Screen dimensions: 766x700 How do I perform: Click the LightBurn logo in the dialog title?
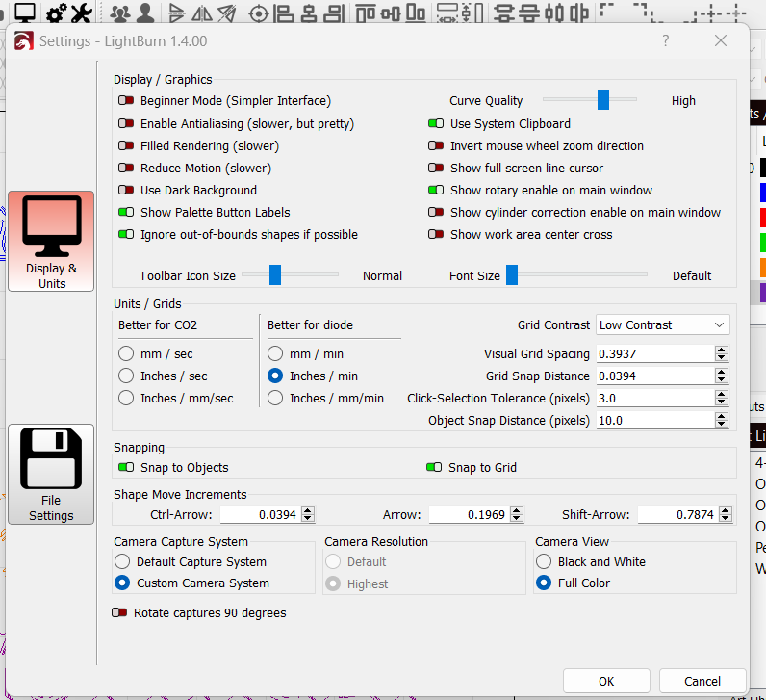[24, 41]
